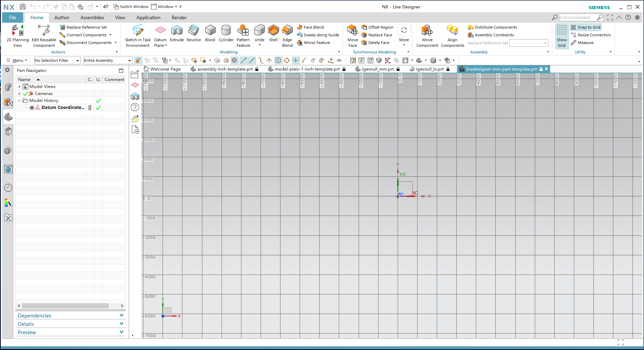The image size is (644, 350).
Task: Expand the Cameras tree node
Action: 19,94
